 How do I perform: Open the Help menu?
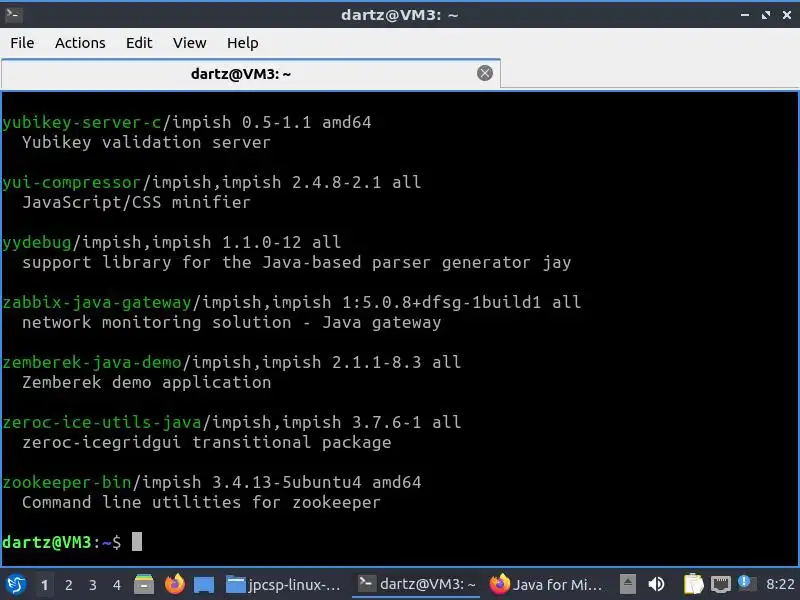pos(242,43)
